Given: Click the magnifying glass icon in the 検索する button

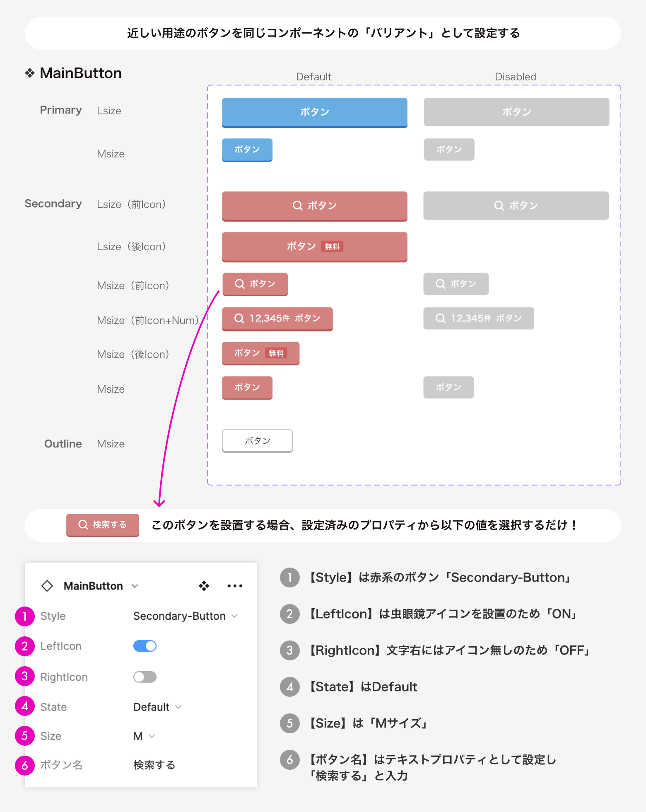Looking at the screenshot, I should pos(83,525).
